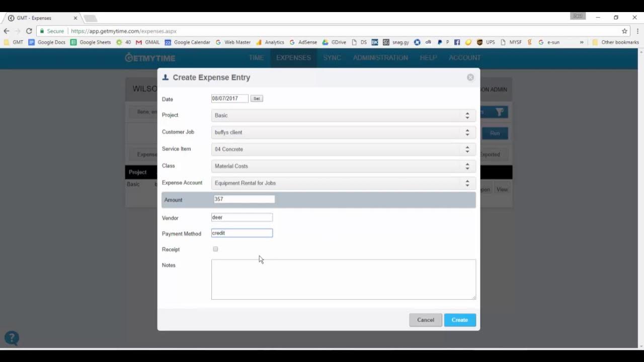
Task: Click the Amount input field
Action: [x=244, y=199]
